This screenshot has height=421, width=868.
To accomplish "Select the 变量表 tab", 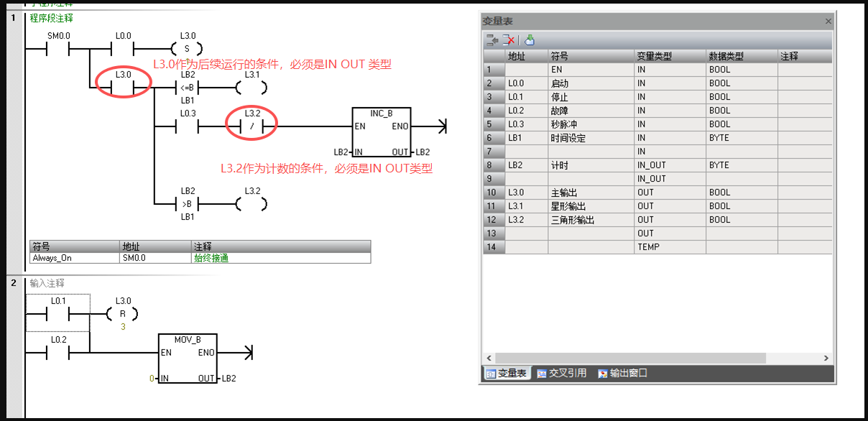I will [x=506, y=374].
